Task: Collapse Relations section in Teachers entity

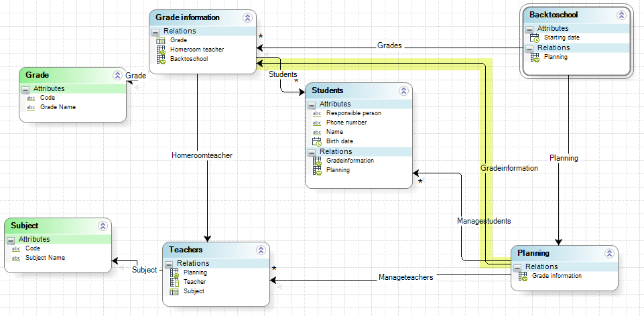Action: click(x=169, y=264)
